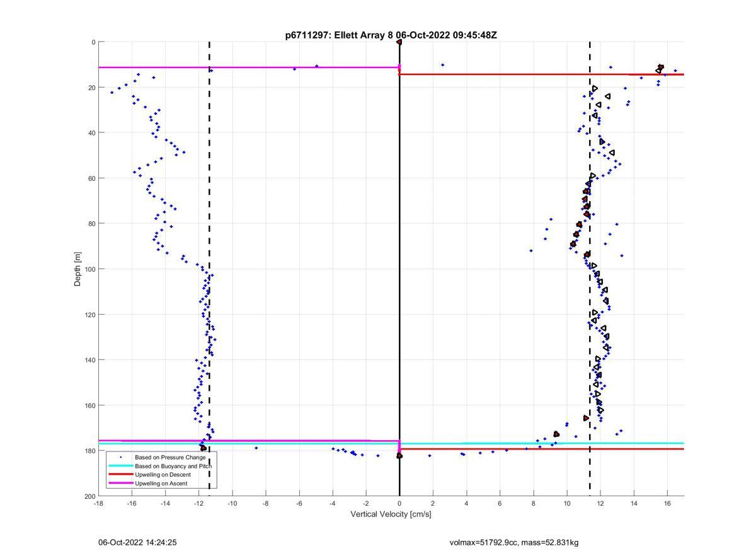Click the x-axis tick label '0'
The image size is (756, 558).
[x=399, y=503]
